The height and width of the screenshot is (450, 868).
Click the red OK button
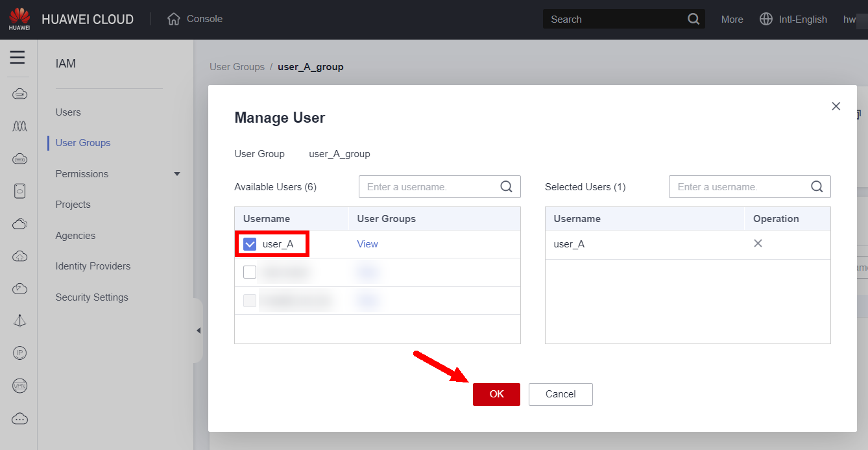pyautogui.click(x=496, y=394)
